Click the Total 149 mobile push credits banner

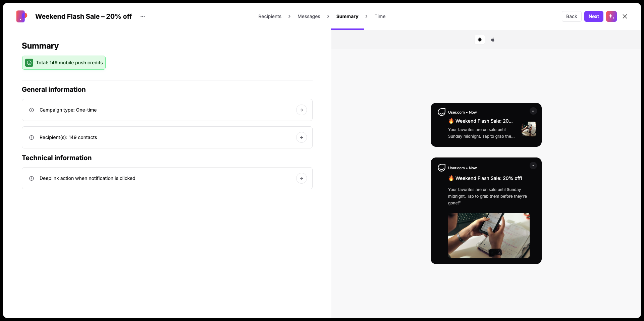click(64, 63)
